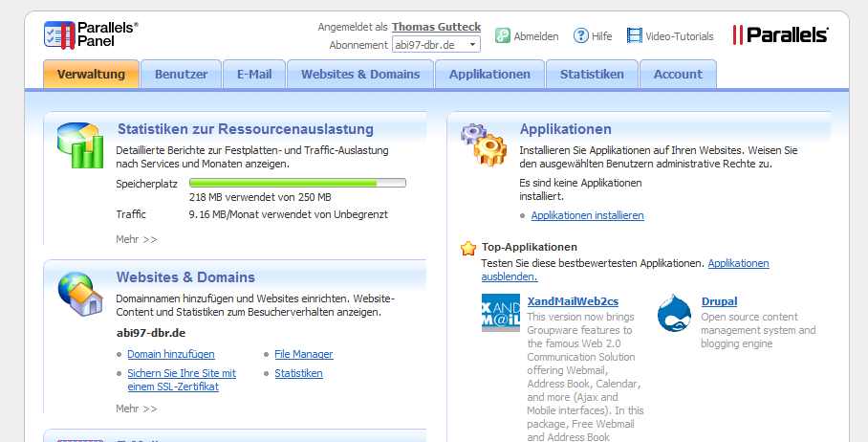The height and width of the screenshot is (442, 868).
Task: Open the Websites & Domains section heading
Action: 185,276
